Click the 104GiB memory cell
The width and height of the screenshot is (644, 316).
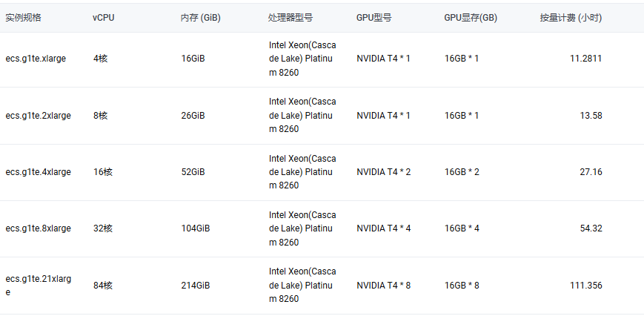click(x=196, y=228)
